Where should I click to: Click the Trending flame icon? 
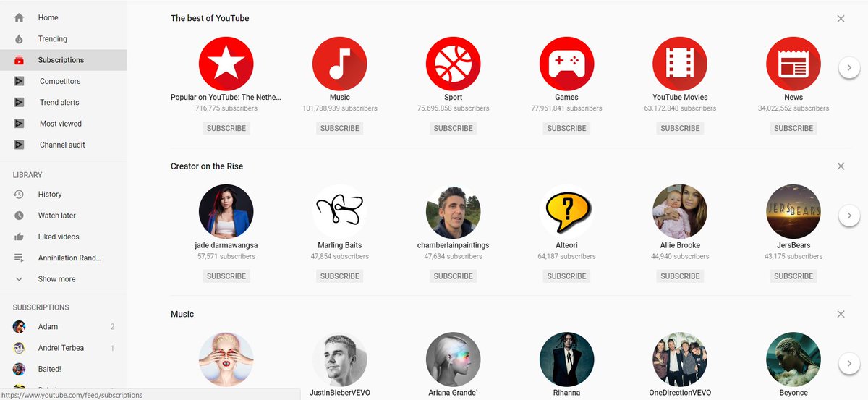pyautogui.click(x=20, y=39)
